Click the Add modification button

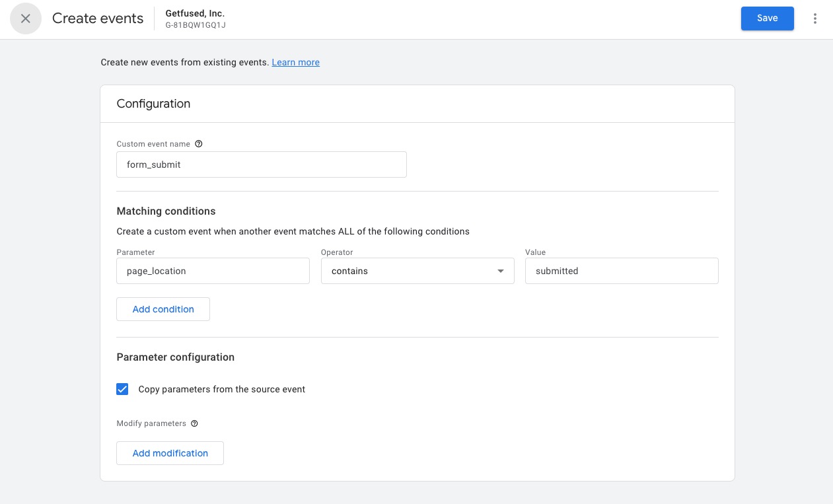pos(170,453)
